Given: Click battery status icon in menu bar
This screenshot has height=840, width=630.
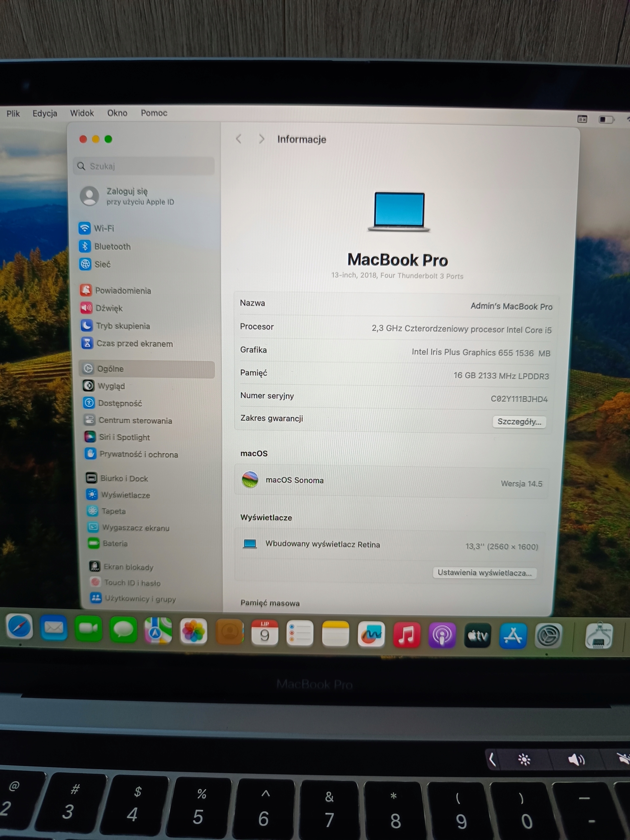Looking at the screenshot, I should click(606, 120).
